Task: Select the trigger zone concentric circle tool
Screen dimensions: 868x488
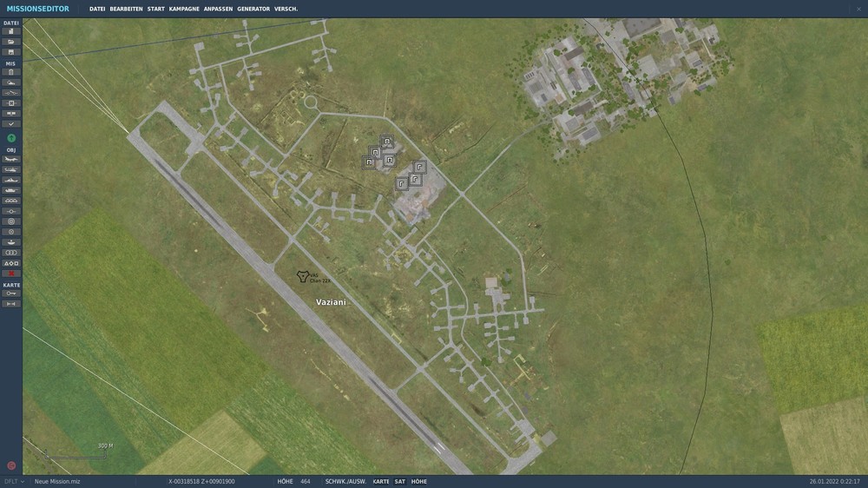Action: point(11,221)
